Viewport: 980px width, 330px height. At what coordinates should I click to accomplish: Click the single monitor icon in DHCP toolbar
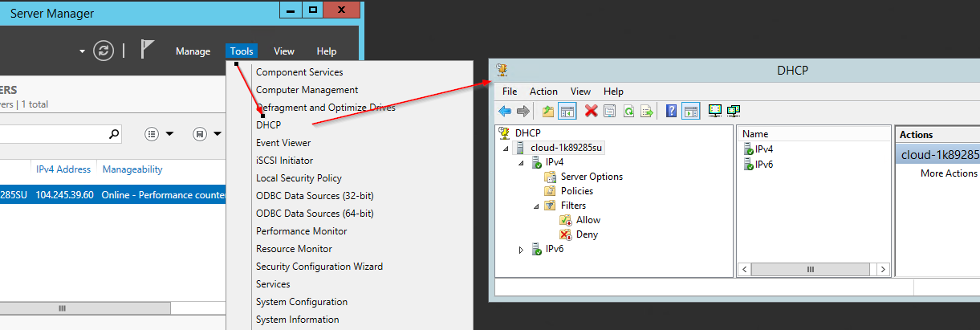click(715, 112)
